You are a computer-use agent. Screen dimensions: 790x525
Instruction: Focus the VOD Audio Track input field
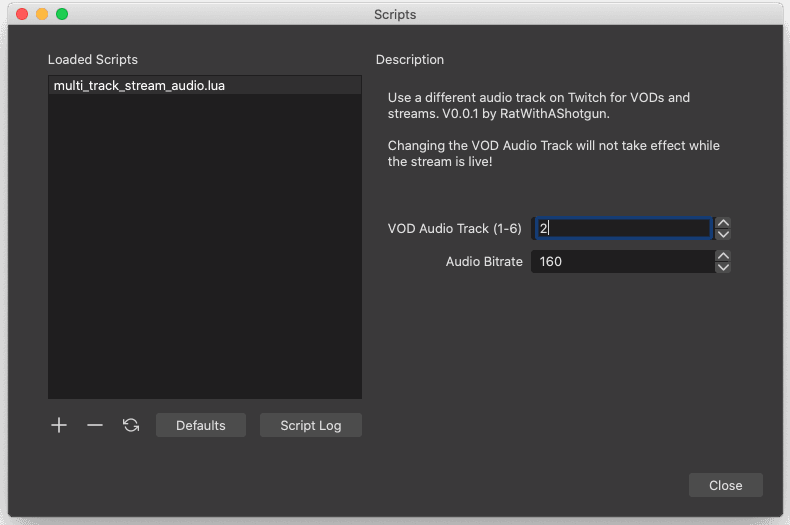point(622,228)
